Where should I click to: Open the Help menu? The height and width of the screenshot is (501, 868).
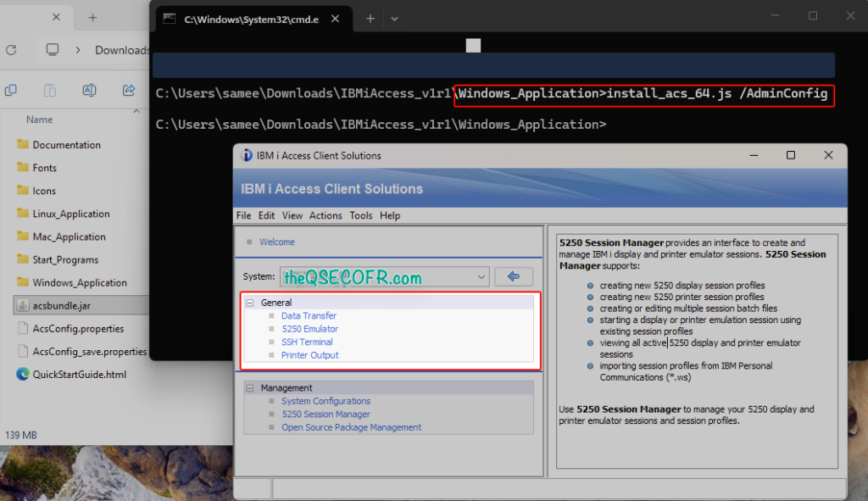click(390, 215)
